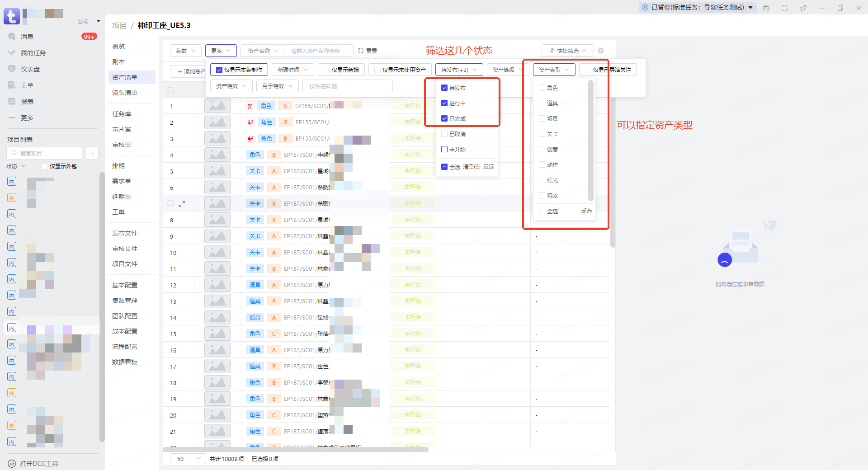Click the 打开DCC工具 icon at bottom left
The width and height of the screenshot is (868, 470).
coord(12,464)
